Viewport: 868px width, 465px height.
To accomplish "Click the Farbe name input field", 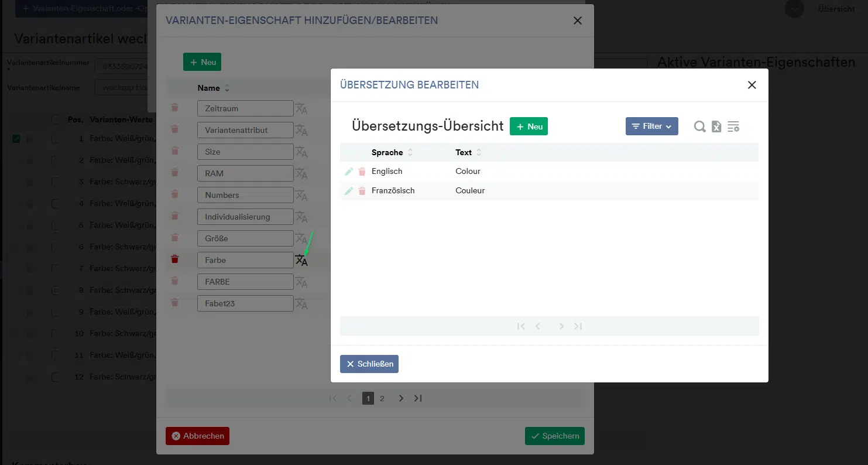I will [245, 260].
